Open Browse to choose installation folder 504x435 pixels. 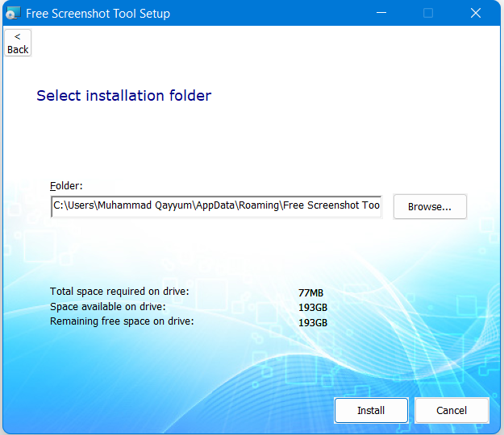[430, 207]
